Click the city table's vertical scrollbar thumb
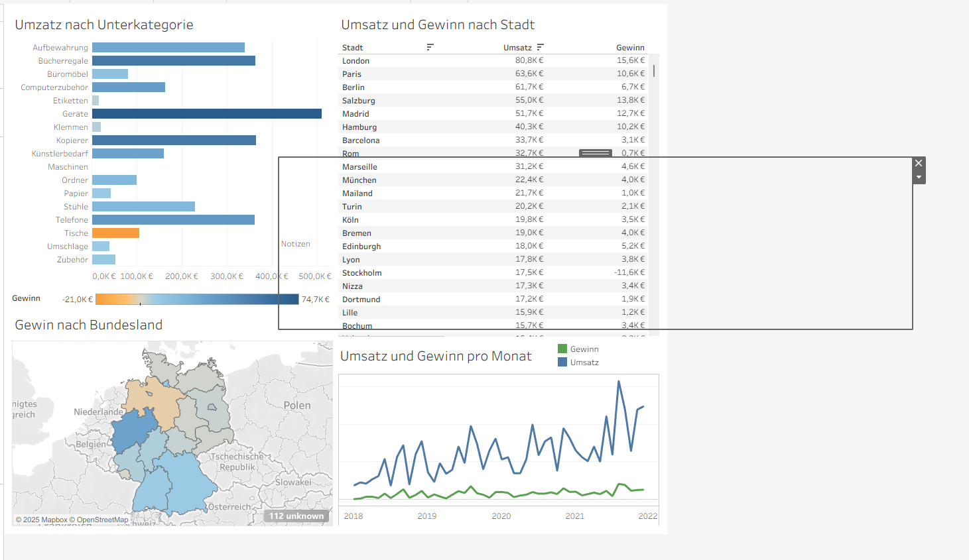Image resolution: width=969 pixels, height=560 pixels. (654, 70)
